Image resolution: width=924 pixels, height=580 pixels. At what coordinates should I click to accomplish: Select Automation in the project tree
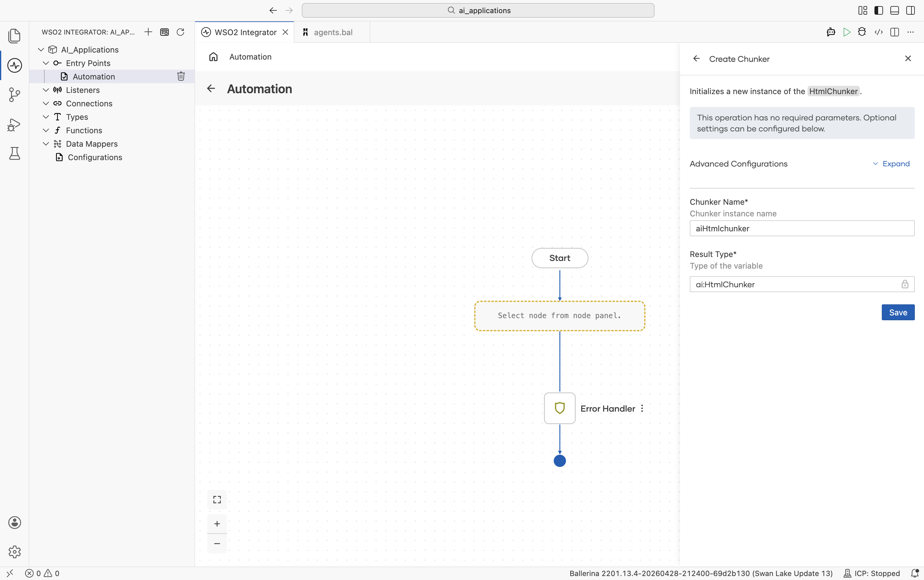(112, 76)
